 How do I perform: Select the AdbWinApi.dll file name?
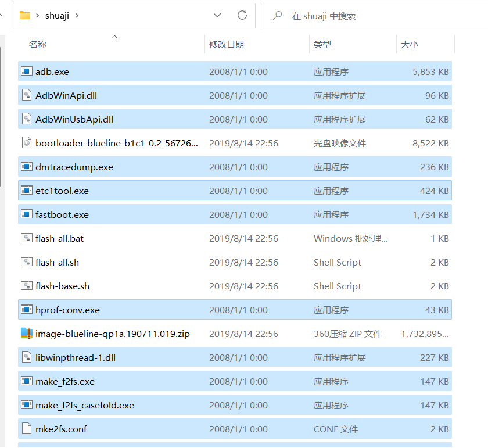coord(66,95)
